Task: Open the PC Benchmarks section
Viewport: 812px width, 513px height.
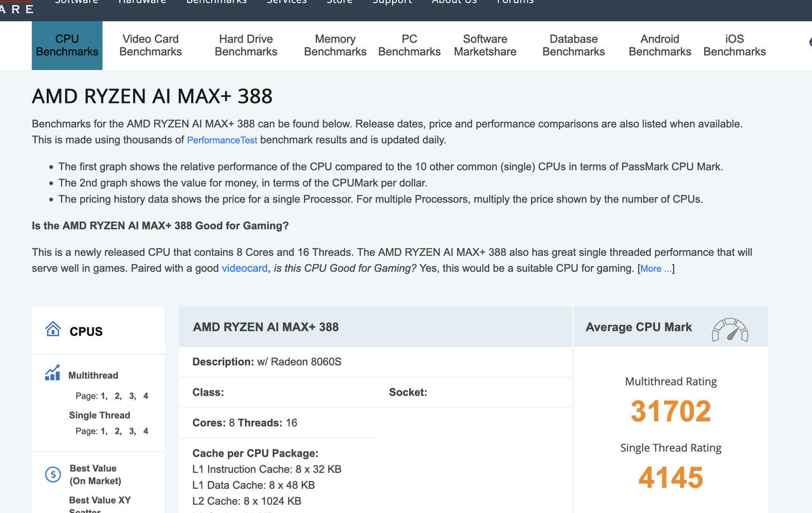Action: tap(409, 46)
